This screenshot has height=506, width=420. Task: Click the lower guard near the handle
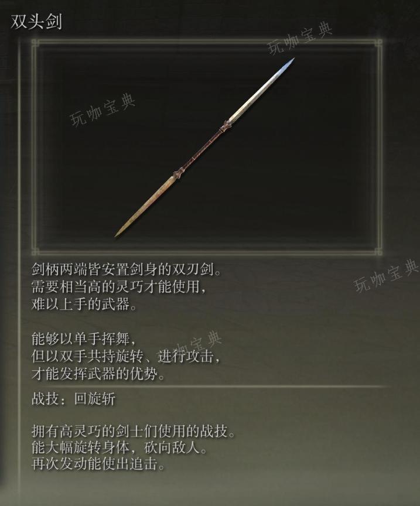pyautogui.click(x=178, y=175)
